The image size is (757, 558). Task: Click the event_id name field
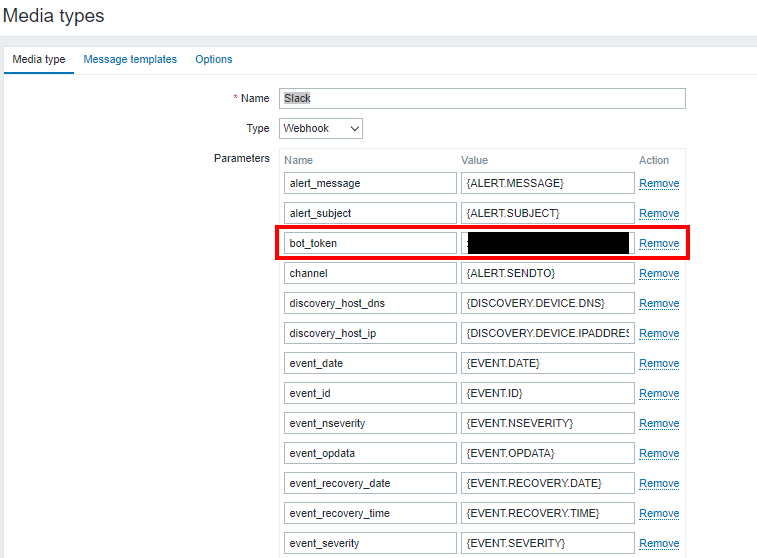(x=370, y=393)
